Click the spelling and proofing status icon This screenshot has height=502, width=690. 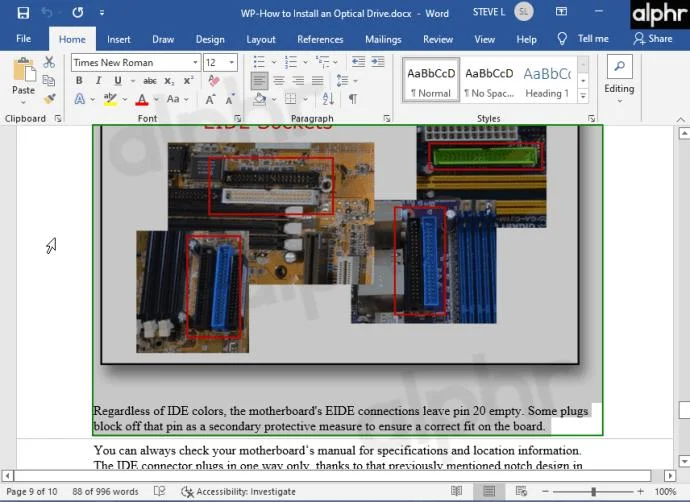point(159,491)
